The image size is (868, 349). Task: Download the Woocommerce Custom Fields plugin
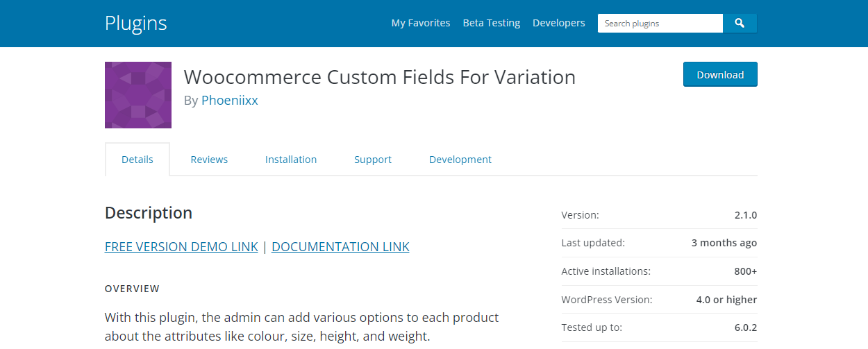(720, 74)
